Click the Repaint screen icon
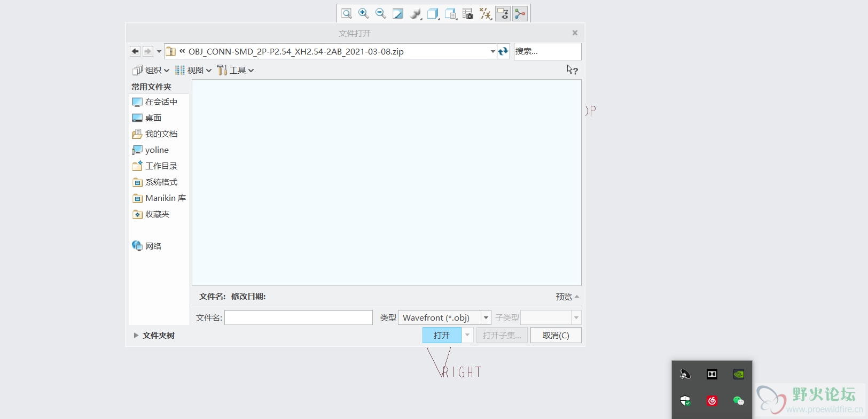Image resolution: width=868 pixels, height=419 pixels. coord(398,13)
